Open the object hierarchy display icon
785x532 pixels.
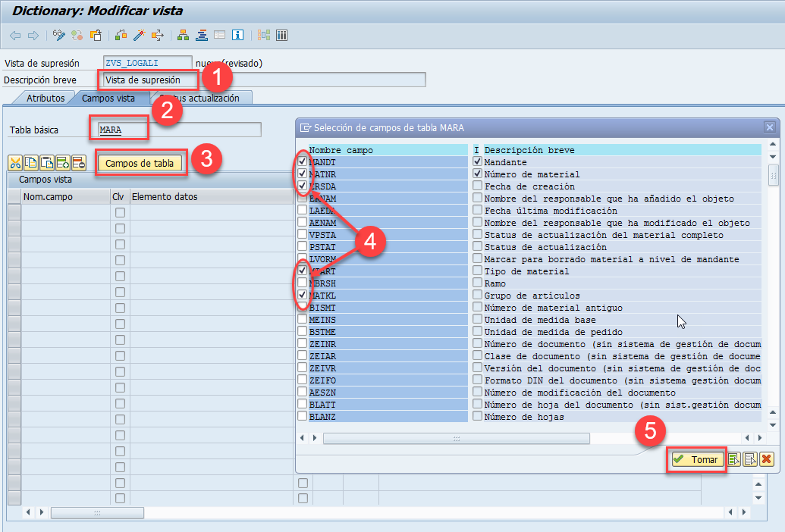[x=184, y=36]
